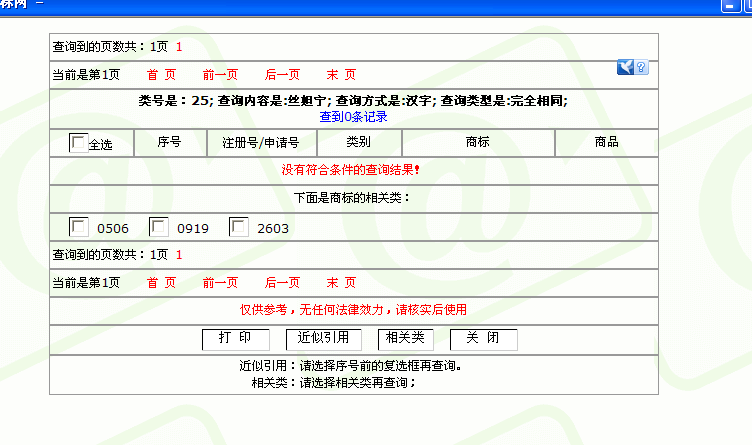
Task: Tick the 0506 related class checkbox
Action: pyautogui.click(x=78, y=227)
